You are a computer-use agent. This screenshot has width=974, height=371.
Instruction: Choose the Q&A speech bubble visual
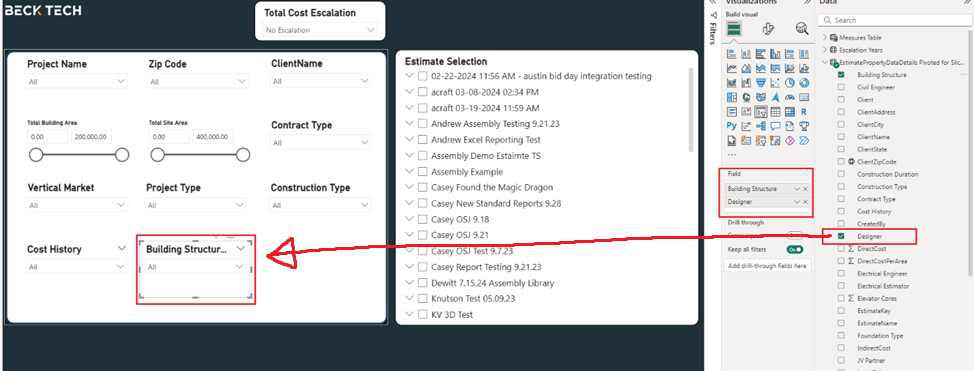point(775,126)
